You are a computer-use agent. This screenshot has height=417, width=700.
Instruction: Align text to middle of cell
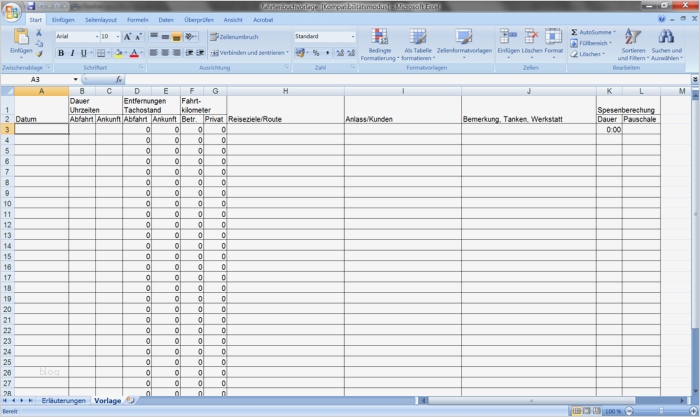pos(165,37)
